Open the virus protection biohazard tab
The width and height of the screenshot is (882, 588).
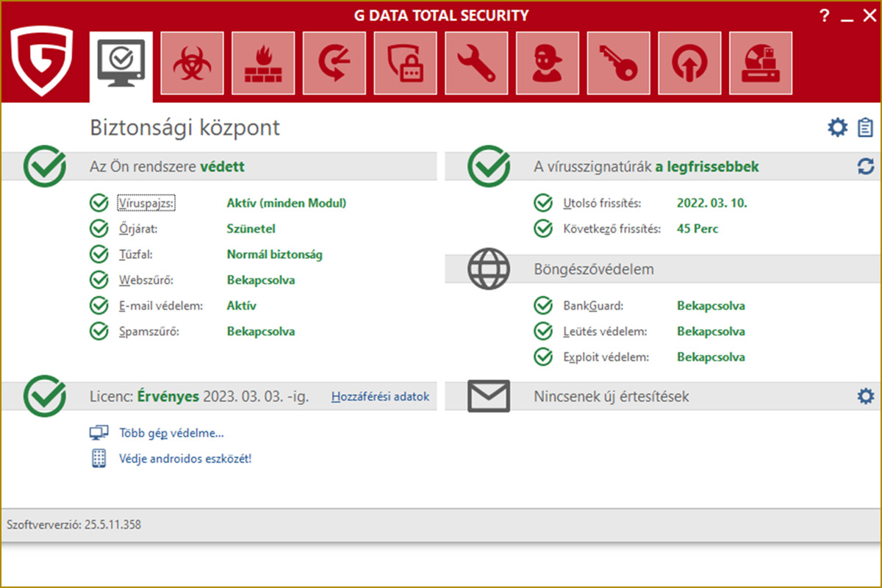pyautogui.click(x=193, y=64)
